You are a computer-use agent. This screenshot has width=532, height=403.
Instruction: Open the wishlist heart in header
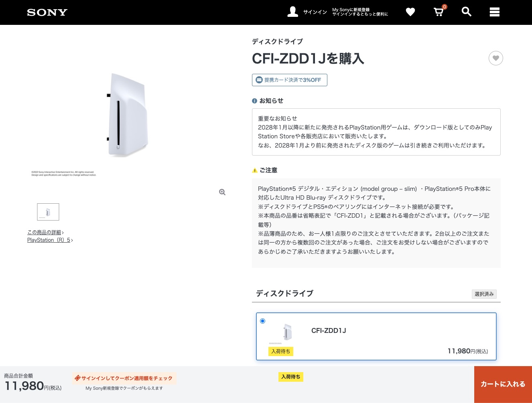410,12
